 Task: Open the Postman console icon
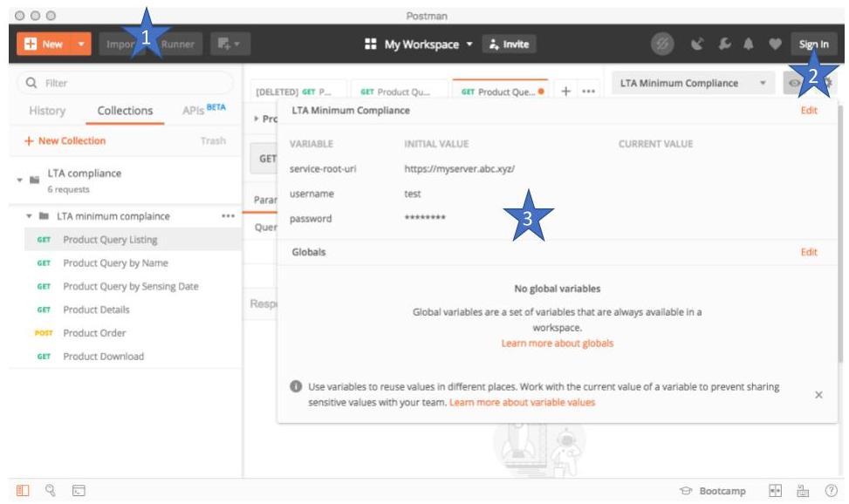pyautogui.click(x=79, y=490)
